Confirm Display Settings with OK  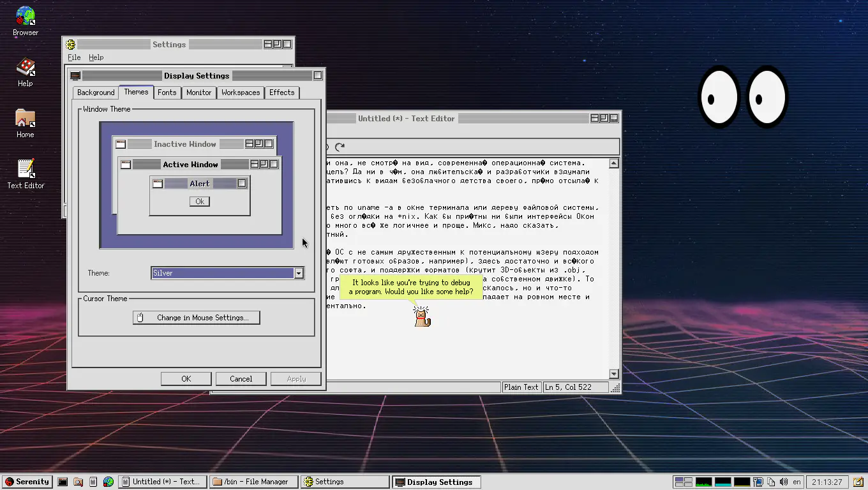[186, 379]
